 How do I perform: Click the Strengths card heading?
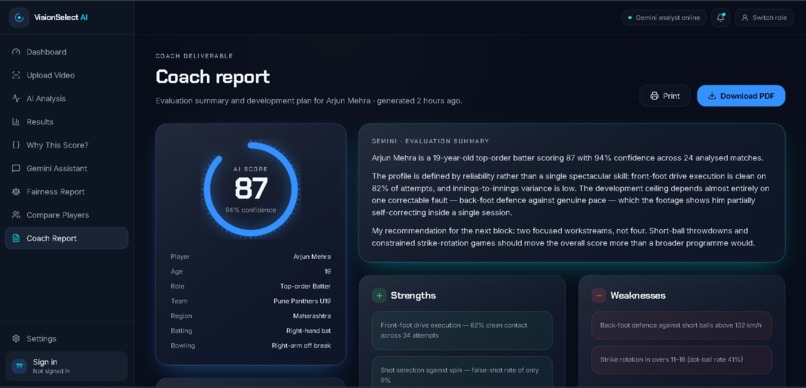pos(413,295)
